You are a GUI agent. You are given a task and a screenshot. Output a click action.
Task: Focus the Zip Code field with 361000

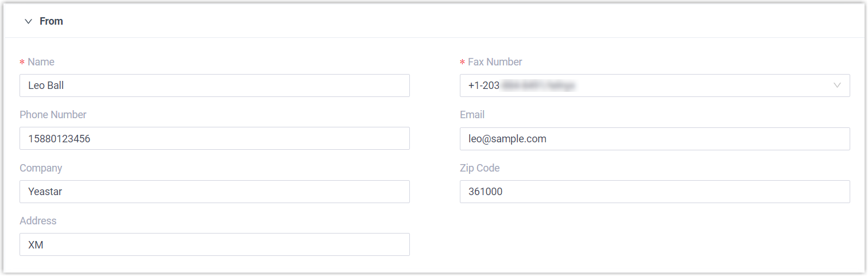[x=654, y=192]
